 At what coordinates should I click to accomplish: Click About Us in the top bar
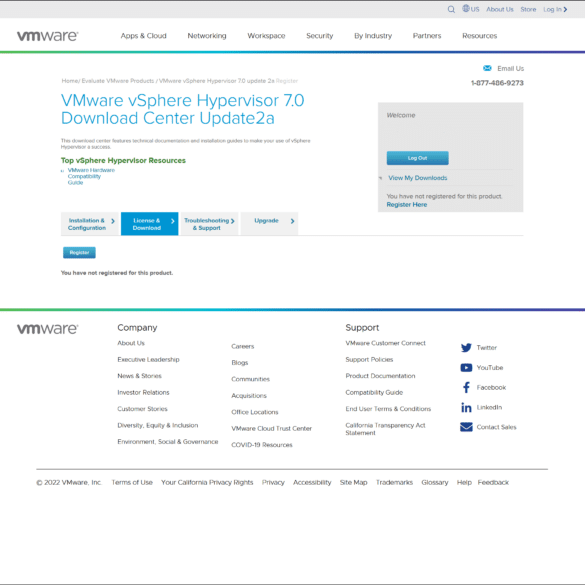coord(500,9)
